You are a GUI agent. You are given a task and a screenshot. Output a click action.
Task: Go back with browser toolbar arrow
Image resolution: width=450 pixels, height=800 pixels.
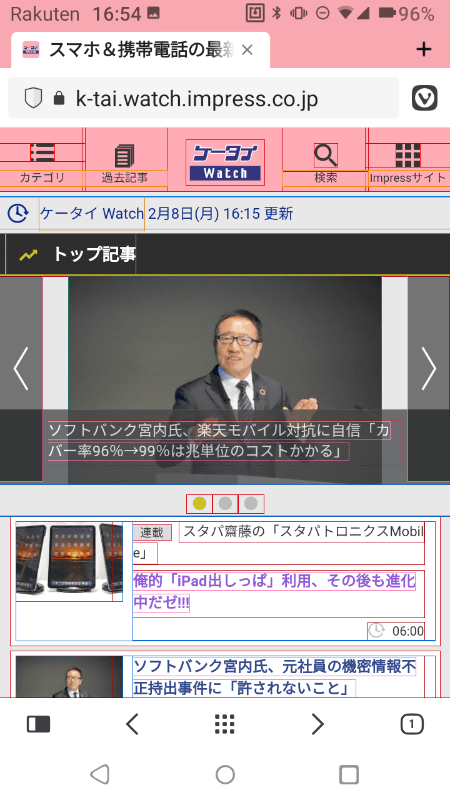coord(132,724)
